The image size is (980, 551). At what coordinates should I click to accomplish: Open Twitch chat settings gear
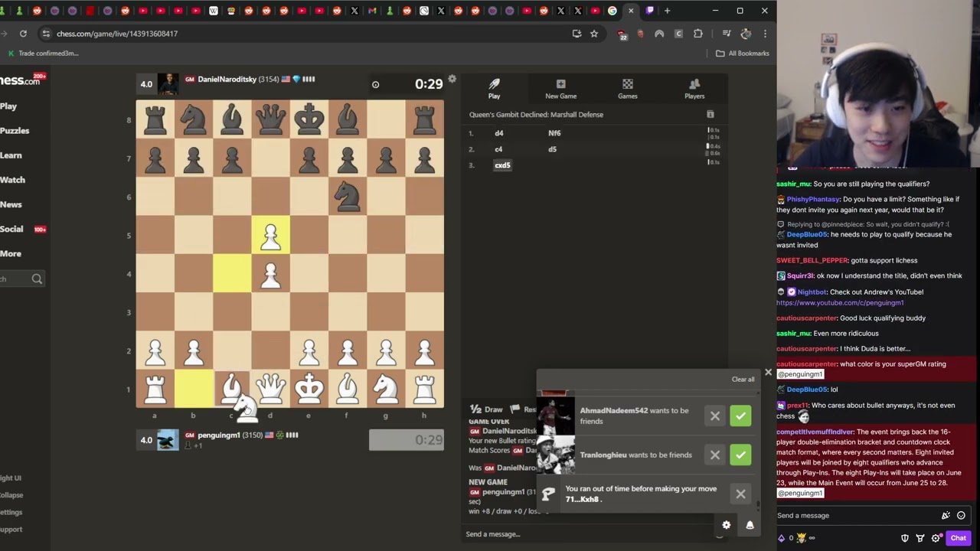(935, 538)
